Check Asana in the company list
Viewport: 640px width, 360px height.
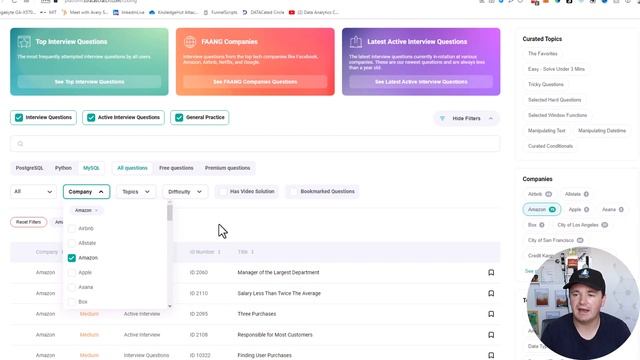(72, 287)
